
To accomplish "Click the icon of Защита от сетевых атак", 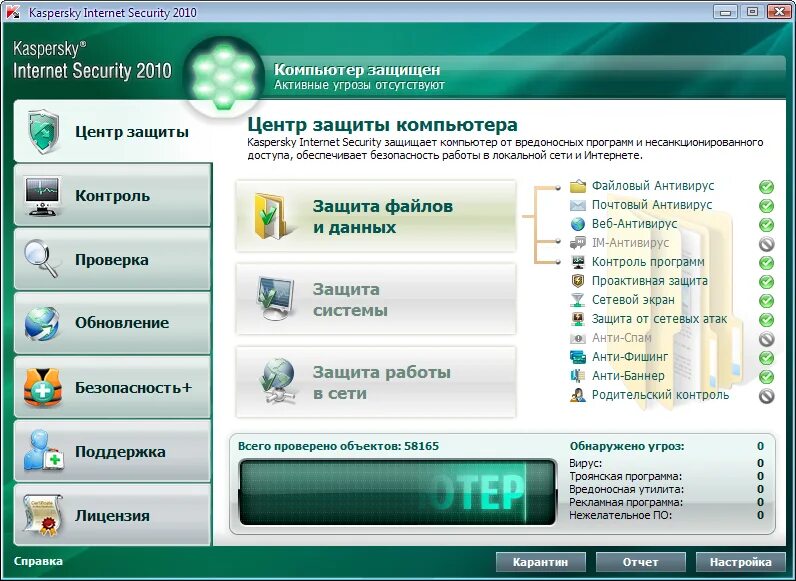I will click(578, 319).
